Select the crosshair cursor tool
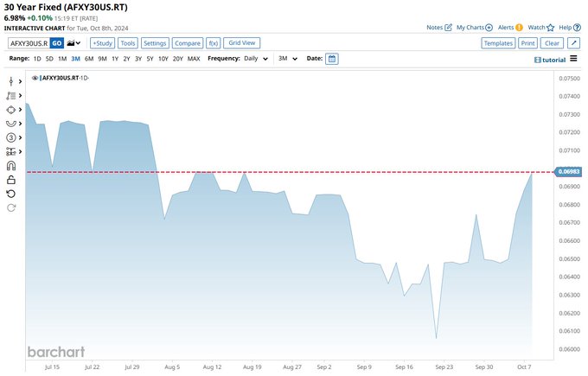Viewport: 588px width, 376px height. click(11, 81)
